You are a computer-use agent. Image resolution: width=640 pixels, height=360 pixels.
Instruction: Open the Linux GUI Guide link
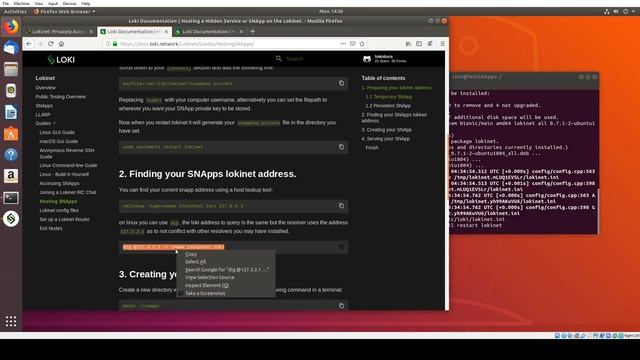57,132
